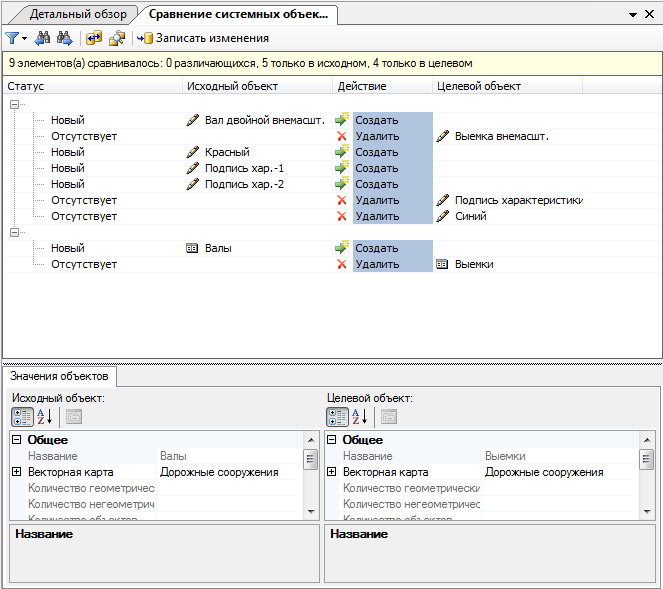Screen dimensions: 663x589
Task: Select Сравнение системных объектов tab
Action: [238, 14]
